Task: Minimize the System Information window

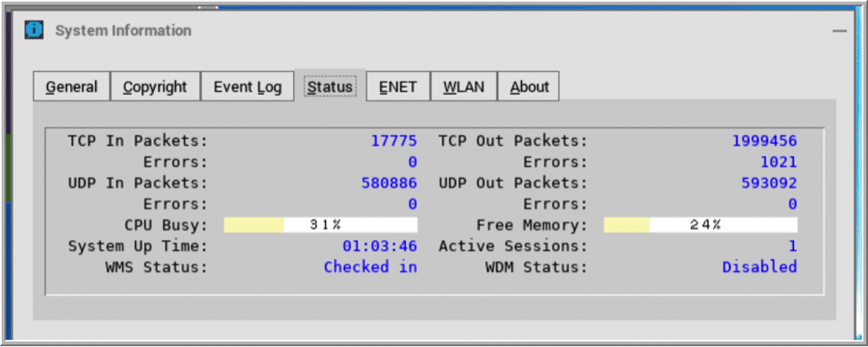Action: pyautogui.click(x=840, y=31)
